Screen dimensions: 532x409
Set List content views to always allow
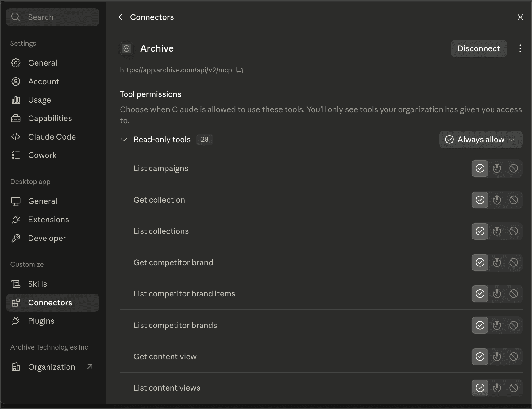[x=480, y=388]
